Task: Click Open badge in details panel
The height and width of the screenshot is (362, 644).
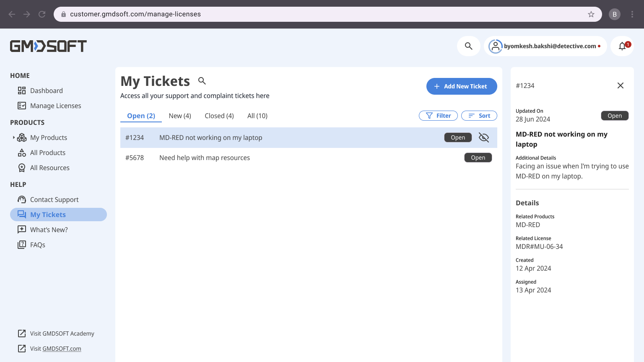Action: click(615, 116)
